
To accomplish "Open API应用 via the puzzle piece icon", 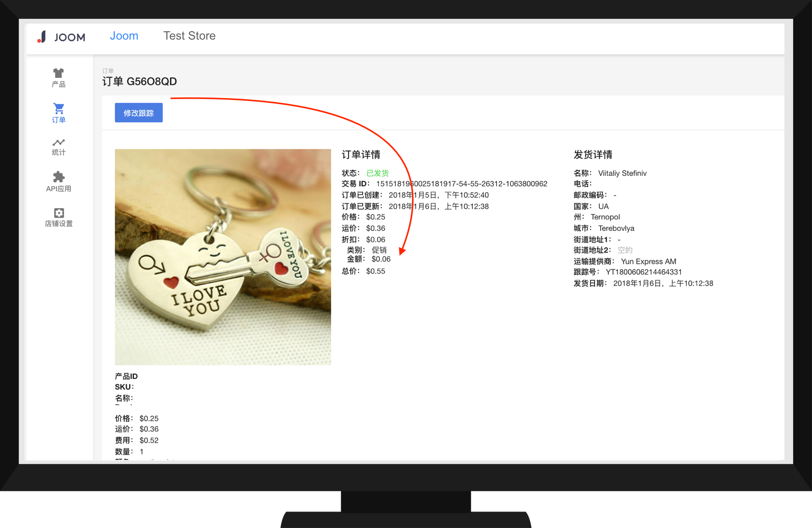I will click(x=58, y=175).
